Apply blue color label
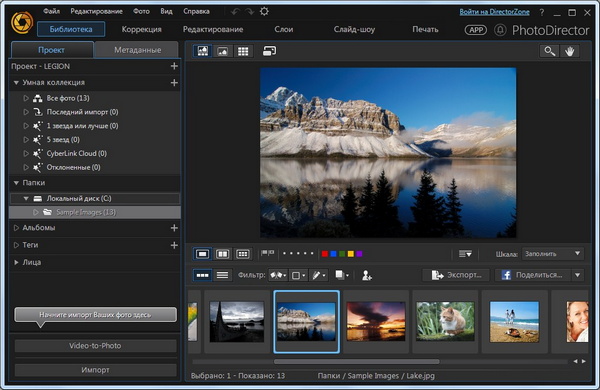The height and width of the screenshot is (390, 600). pos(333,254)
